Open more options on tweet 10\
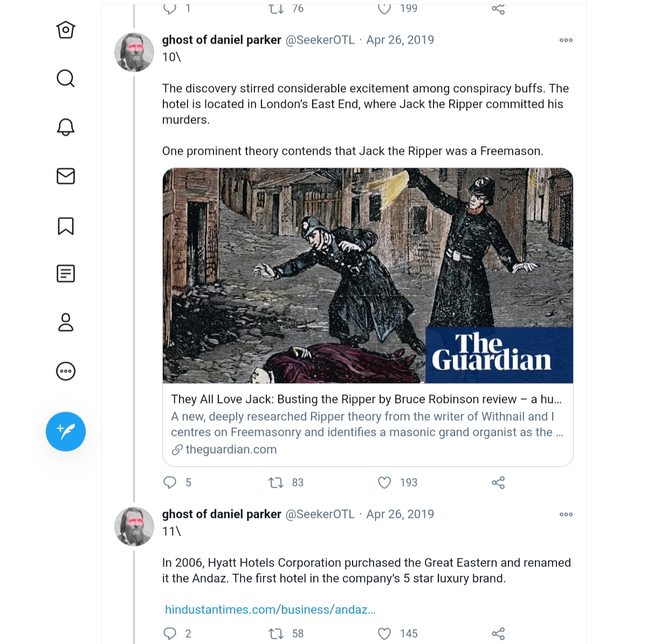The width and height of the screenshot is (647, 644). (566, 40)
